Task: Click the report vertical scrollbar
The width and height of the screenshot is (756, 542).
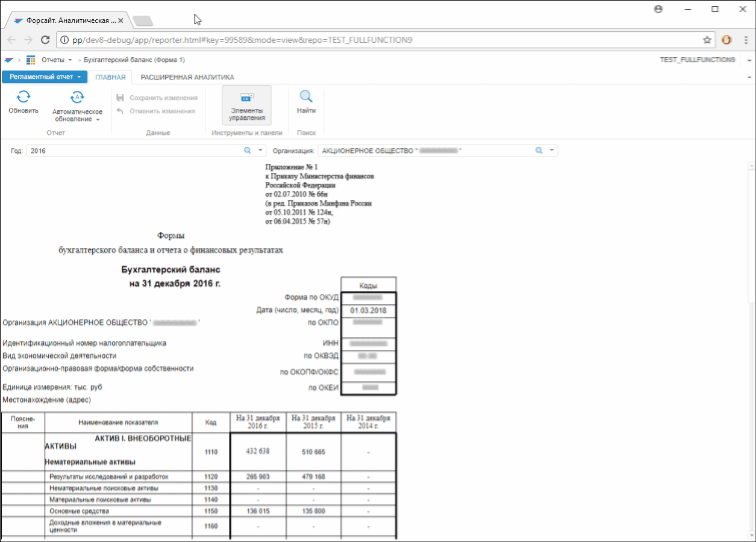Action: 751,349
